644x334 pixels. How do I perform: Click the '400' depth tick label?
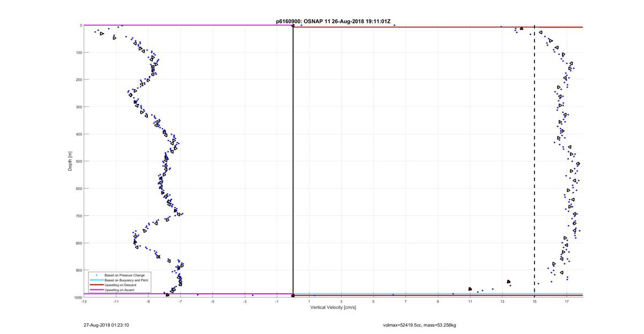tap(78, 134)
